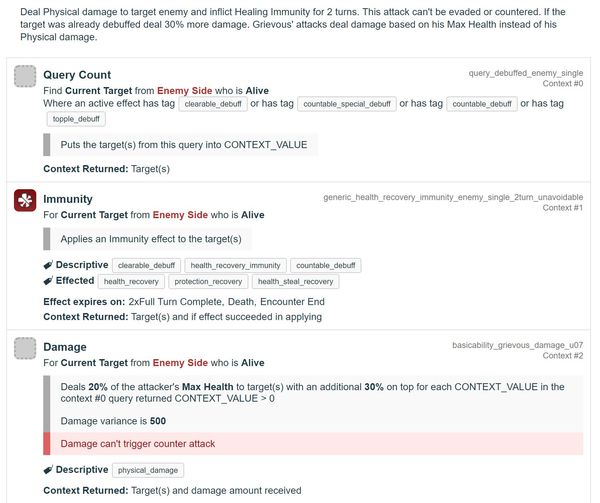Click the health_recovery_immunity tag
Image resolution: width=600 pixels, height=503 pixels.
(x=235, y=265)
